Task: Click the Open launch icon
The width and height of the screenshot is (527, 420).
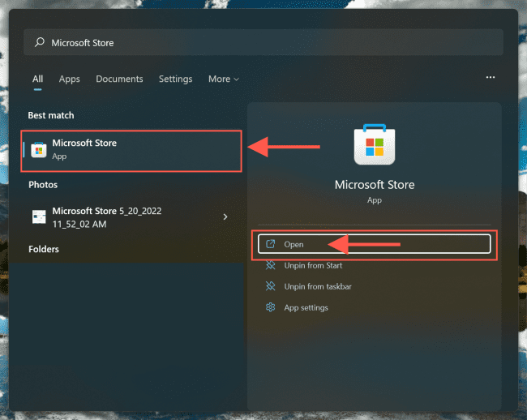Action: [x=270, y=244]
